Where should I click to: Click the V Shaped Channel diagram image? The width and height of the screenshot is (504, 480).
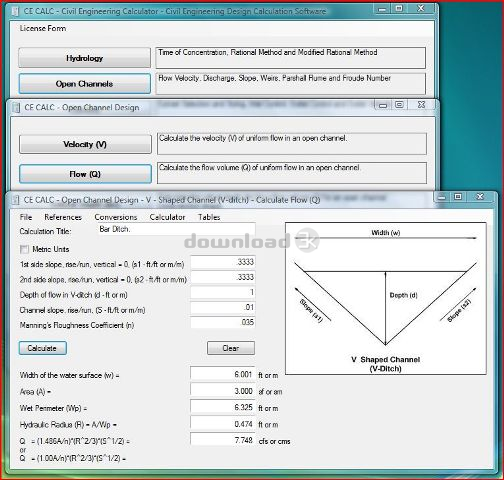click(x=386, y=299)
